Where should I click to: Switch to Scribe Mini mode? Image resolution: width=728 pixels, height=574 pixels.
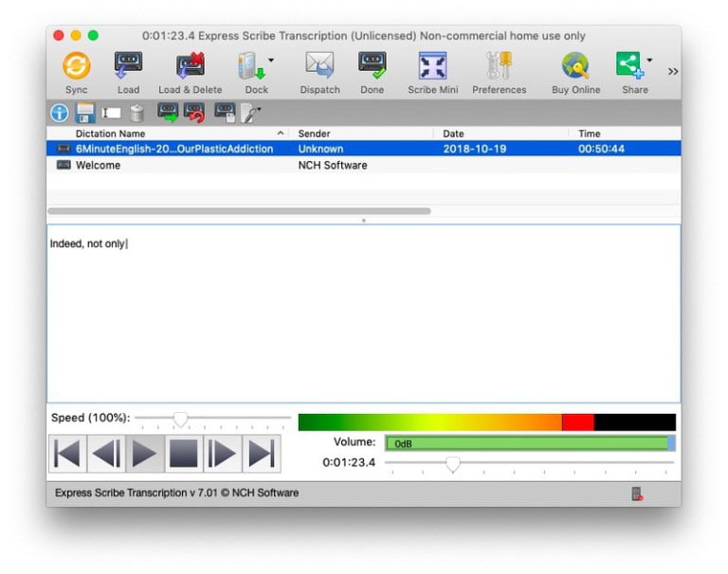coord(432,65)
